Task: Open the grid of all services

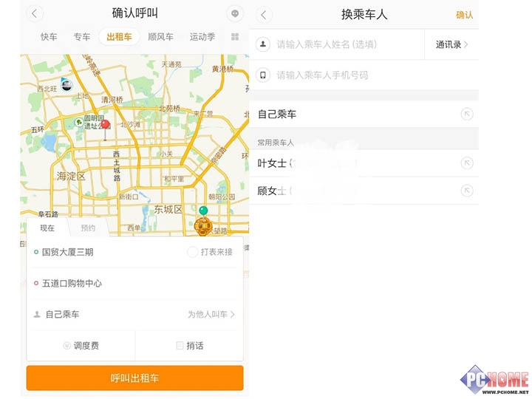Action: (235, 37)
